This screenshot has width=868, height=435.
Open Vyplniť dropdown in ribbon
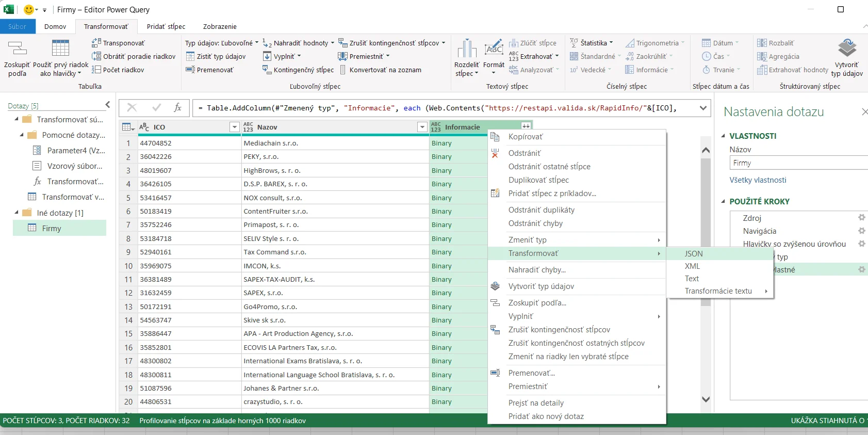282,56
